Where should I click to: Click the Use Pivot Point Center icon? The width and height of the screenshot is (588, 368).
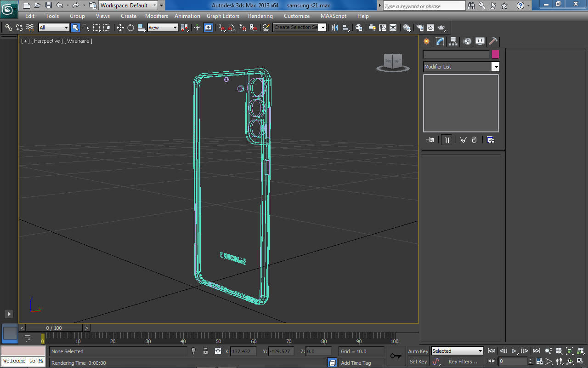pos(185,28)
